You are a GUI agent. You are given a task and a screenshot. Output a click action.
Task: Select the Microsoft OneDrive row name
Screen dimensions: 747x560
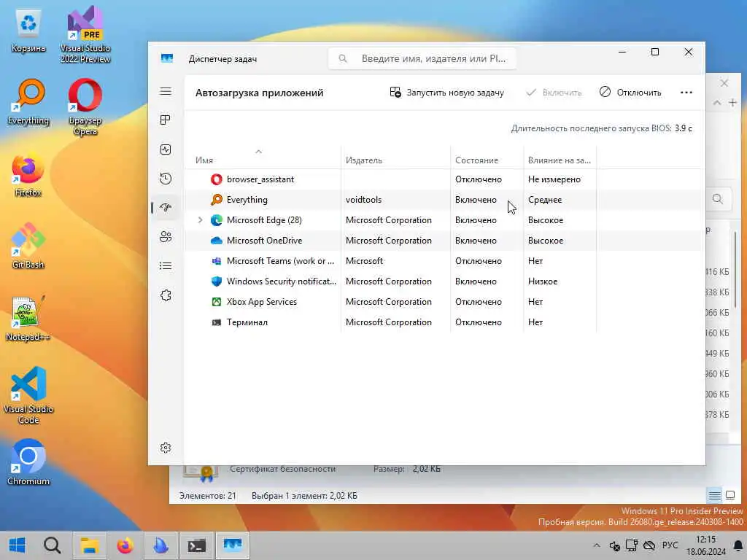(264, 241)
